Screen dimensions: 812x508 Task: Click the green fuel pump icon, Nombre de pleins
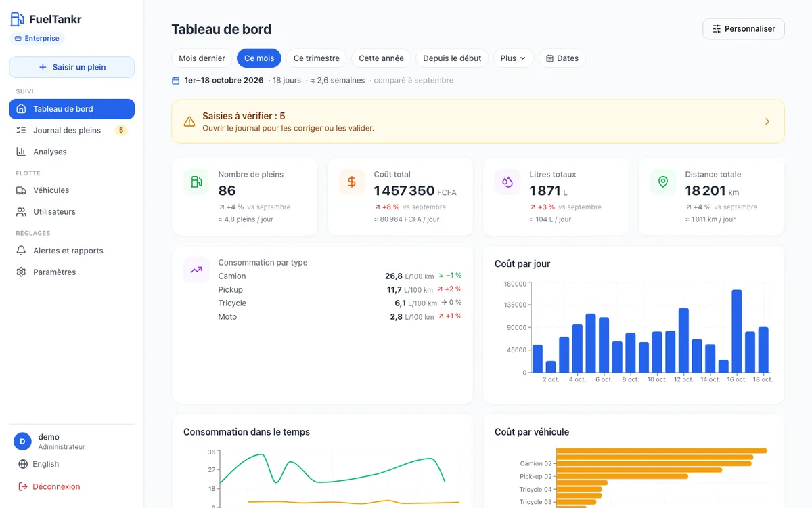tap(196, 182)
